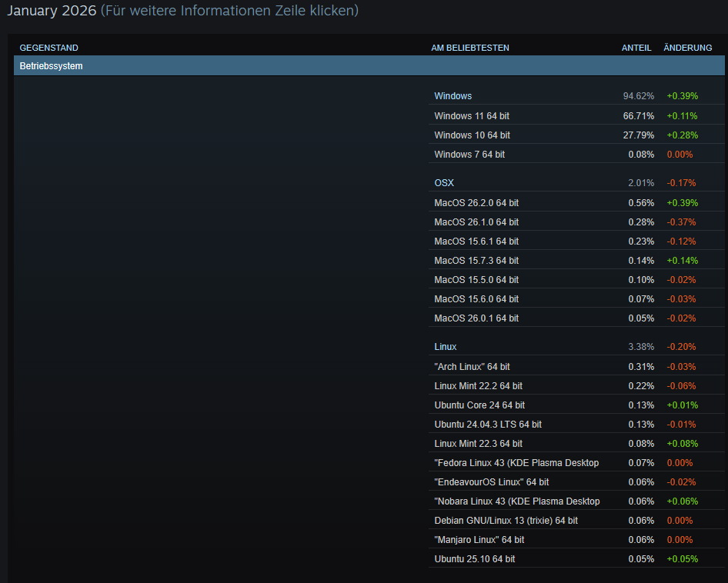This screenshot has height=583, width=728.
Task: Collapse the Betriebssystem category row
Action: pos(369,66)
